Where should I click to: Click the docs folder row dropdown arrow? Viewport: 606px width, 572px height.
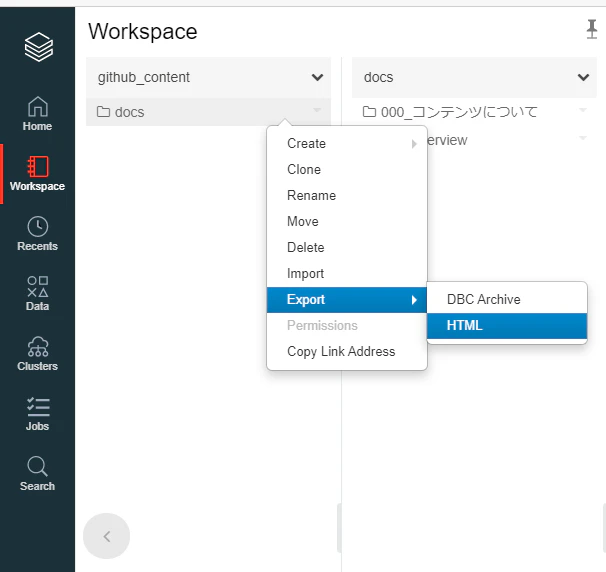point(317,111)
